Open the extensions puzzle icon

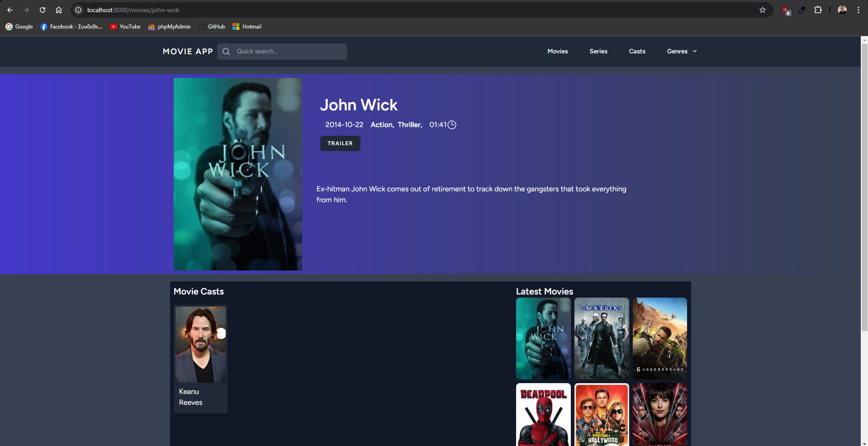(818, 10)
